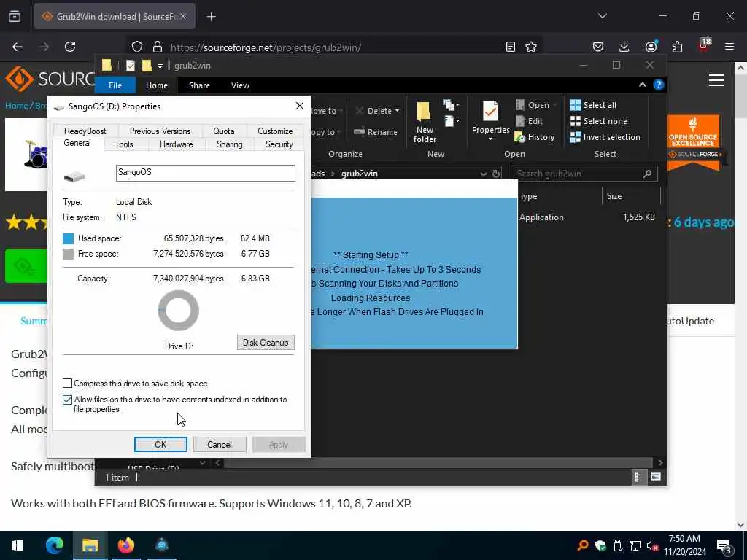Open the Quota tab
Screen dimensions: 747x560
point(224,131)
